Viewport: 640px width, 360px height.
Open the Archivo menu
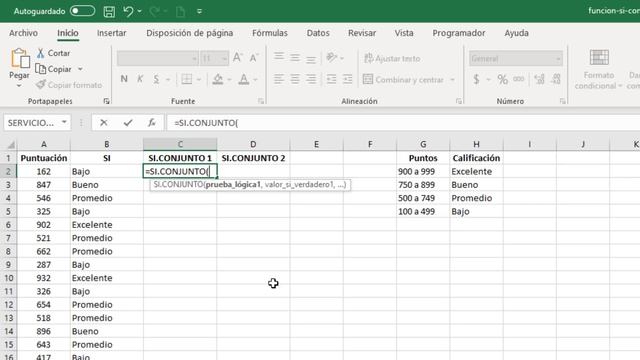point(23,33)
